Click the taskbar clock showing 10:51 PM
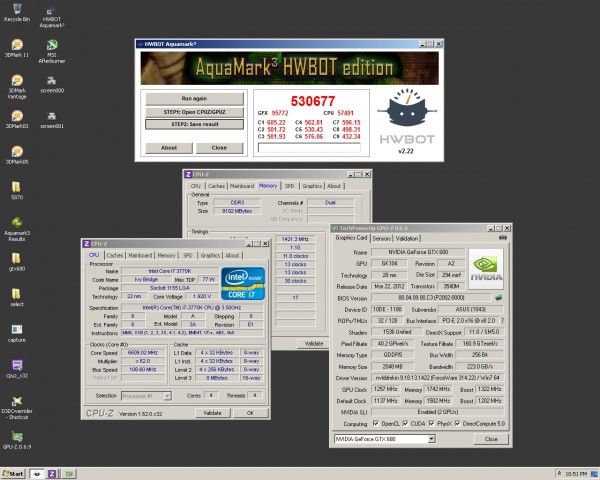 [576, 474]
